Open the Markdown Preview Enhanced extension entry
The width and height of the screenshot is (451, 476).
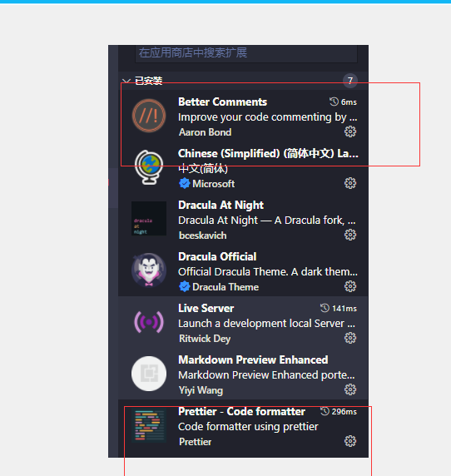[243, 374]
